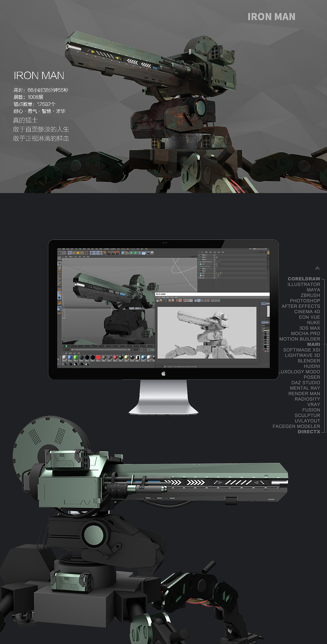Switch to Texture mode checkered cube icon
This screenshot has height=644, width=327.
(59, 268)
